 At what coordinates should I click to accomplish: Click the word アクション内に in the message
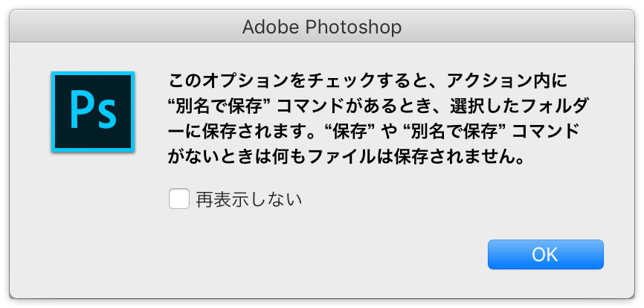[x=507, y=81]
